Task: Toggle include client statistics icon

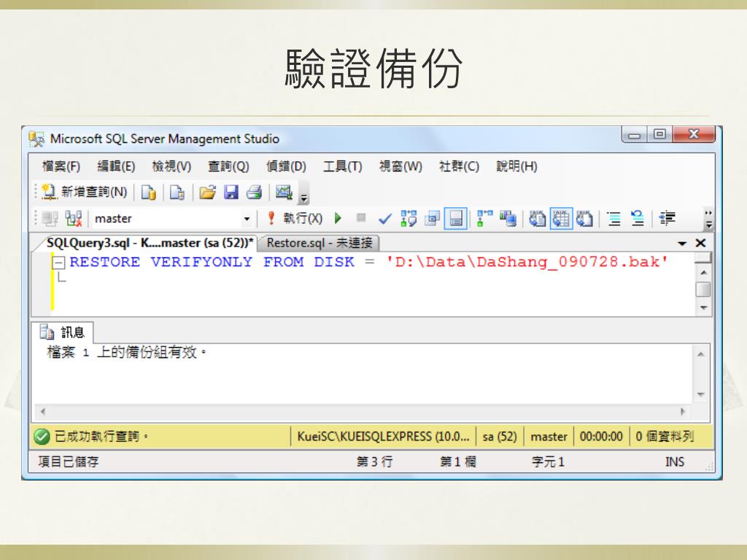Action: click(508, 219)
